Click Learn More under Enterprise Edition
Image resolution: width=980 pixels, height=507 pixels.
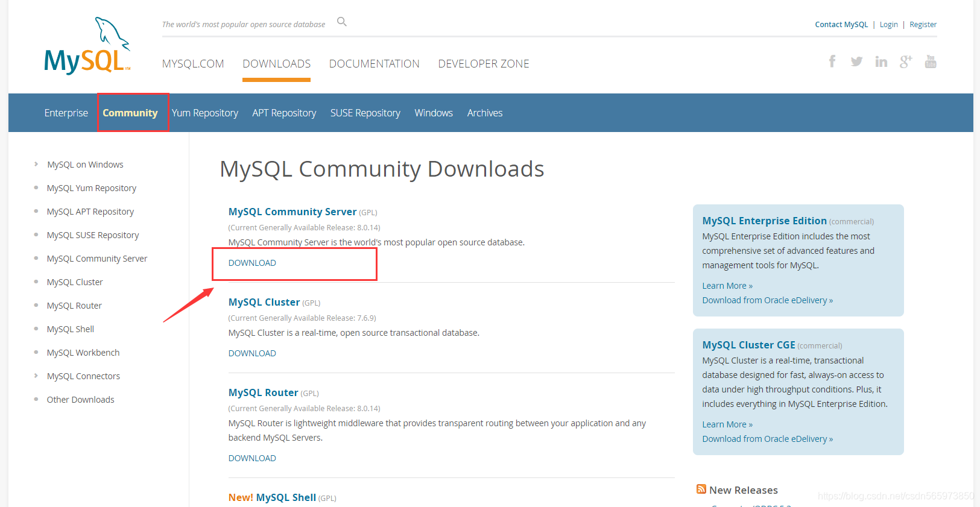(x=727, y=286)
